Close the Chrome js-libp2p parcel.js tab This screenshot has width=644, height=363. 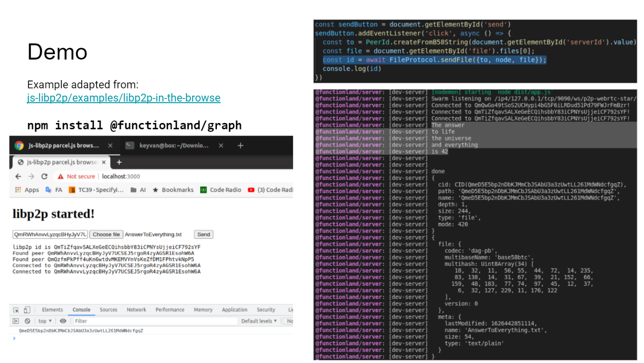click(103, 162)
